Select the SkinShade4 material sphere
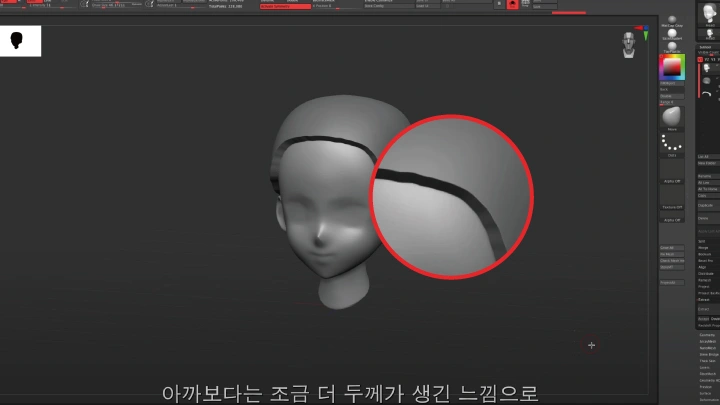 672,33
